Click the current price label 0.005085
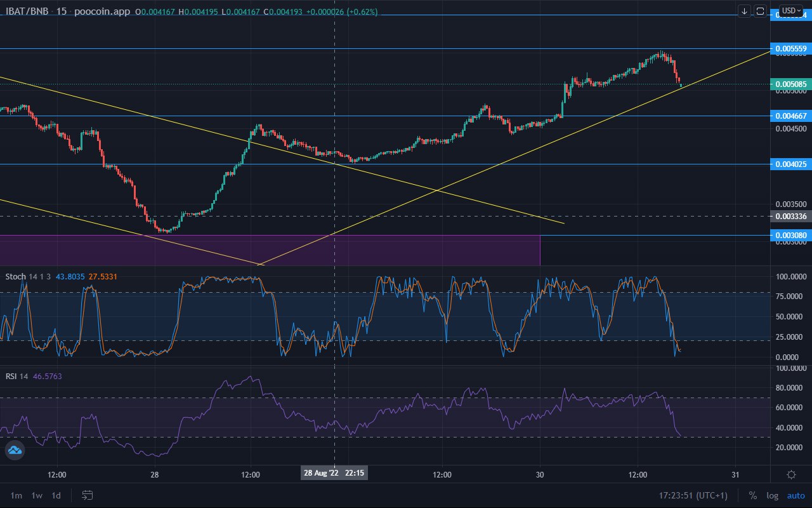The height and width of the screenshot is (508, 812). pyautogui.click(x=790, y=84)
